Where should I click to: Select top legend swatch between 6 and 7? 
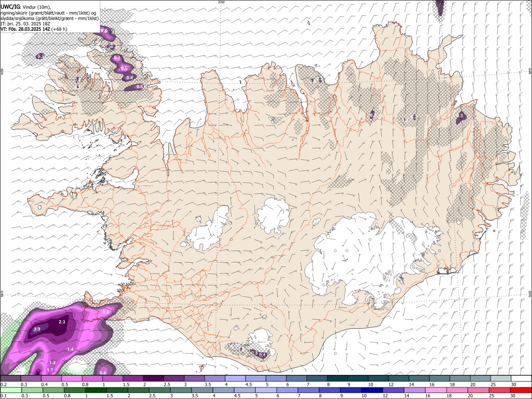[x=296, y=379]
